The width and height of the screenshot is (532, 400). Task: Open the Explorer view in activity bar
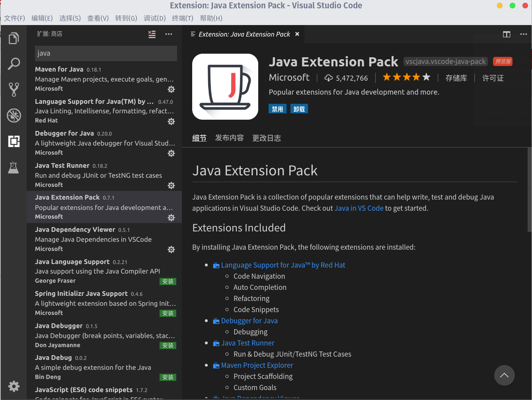click(x=14, y=38)
